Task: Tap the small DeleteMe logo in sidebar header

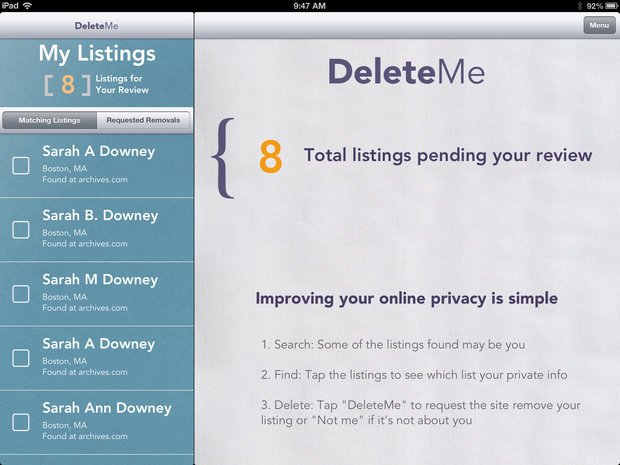Action: 96,25
